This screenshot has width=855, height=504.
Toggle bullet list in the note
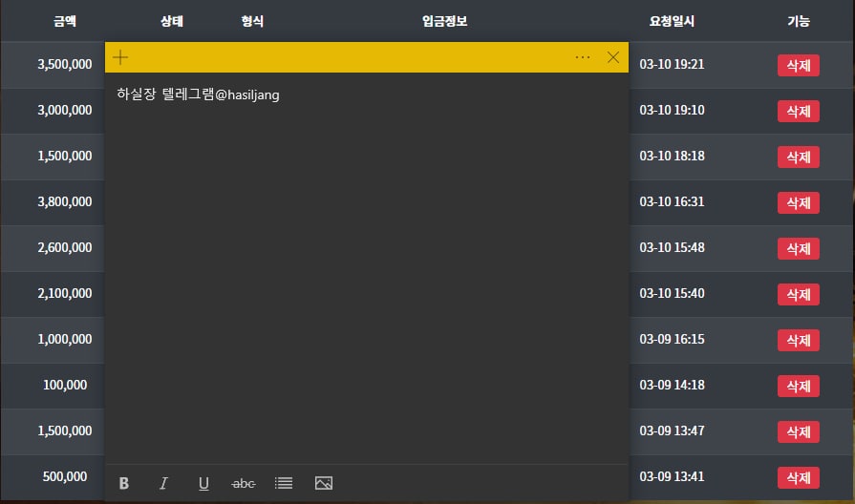pyautogui.click(x=284, y=483)
